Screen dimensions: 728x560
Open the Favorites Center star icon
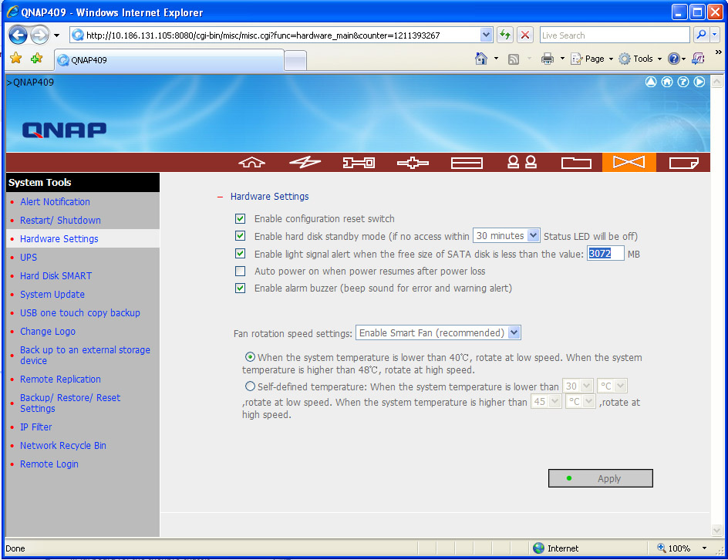pos(15,58)
